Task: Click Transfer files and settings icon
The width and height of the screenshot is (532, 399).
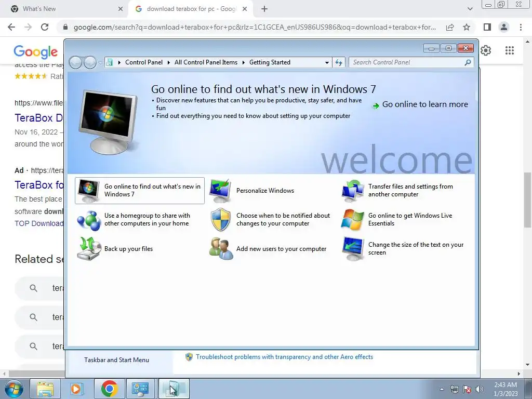Action: pyautogui.click(x=353, y=191)
